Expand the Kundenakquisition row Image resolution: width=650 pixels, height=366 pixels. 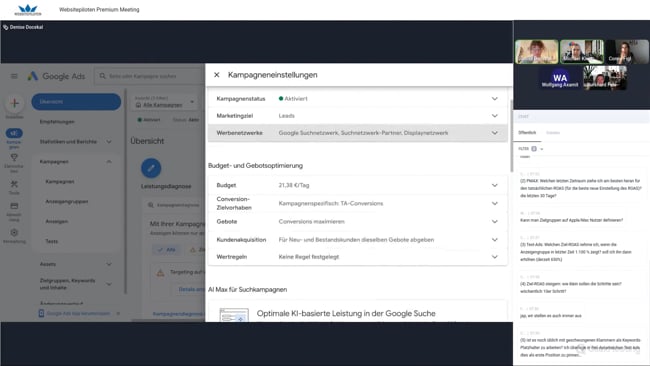(x=495, y=240)
